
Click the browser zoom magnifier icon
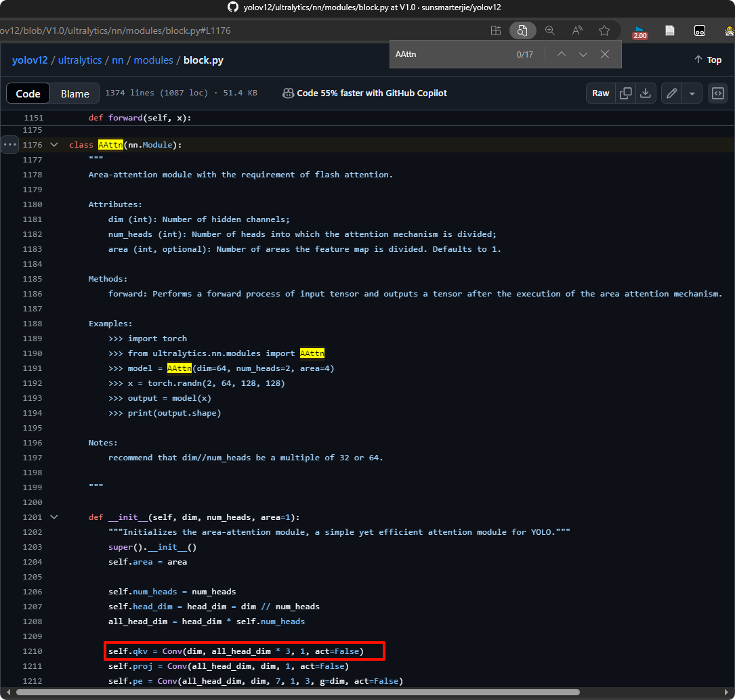550,30
